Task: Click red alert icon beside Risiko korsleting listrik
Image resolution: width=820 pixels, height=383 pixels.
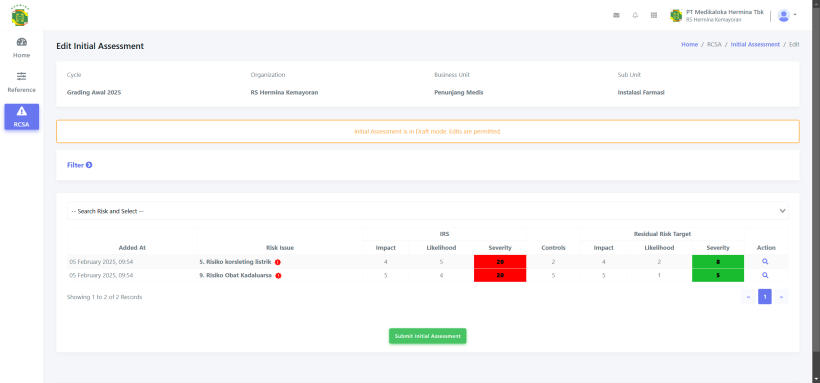Action: 278,262
